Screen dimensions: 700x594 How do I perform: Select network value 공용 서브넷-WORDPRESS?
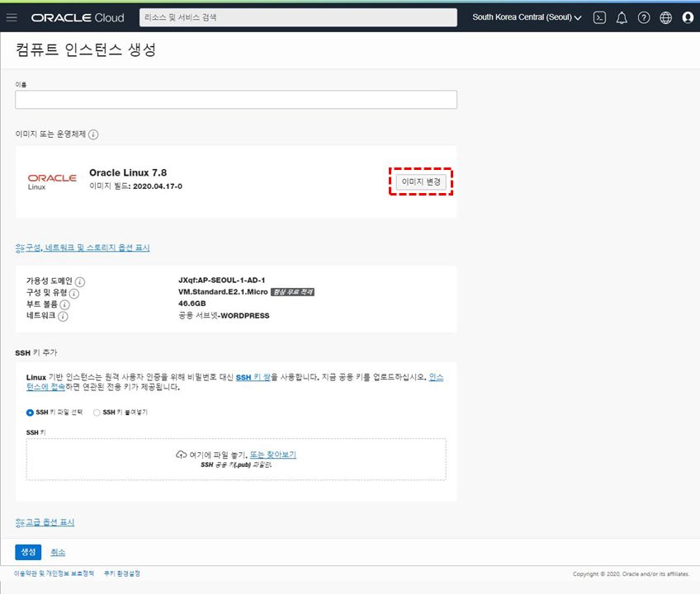tap(224, 315)
